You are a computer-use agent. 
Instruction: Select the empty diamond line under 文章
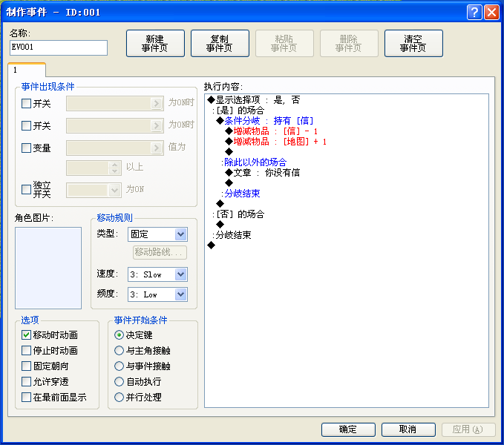[x=229, y=183]
